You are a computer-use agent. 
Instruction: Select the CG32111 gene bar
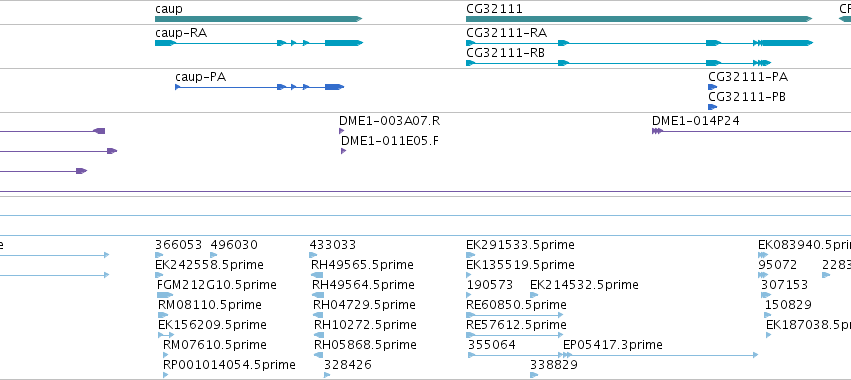click(x=639, y=19)
